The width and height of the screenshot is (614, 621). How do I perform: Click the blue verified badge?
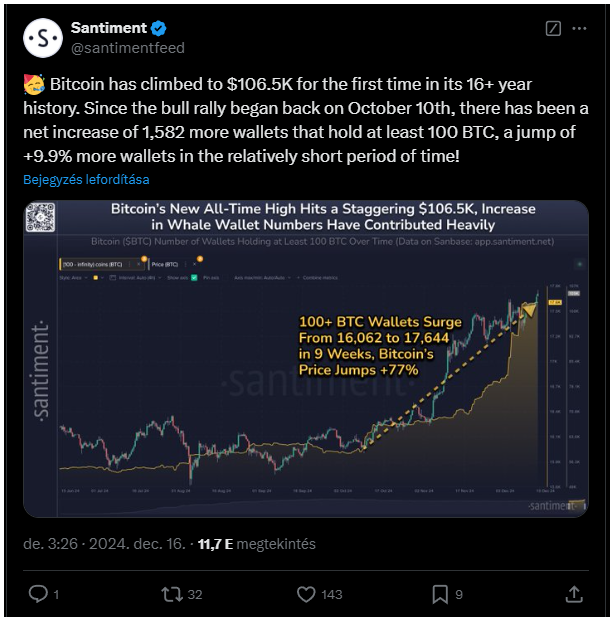click(158, 28)
